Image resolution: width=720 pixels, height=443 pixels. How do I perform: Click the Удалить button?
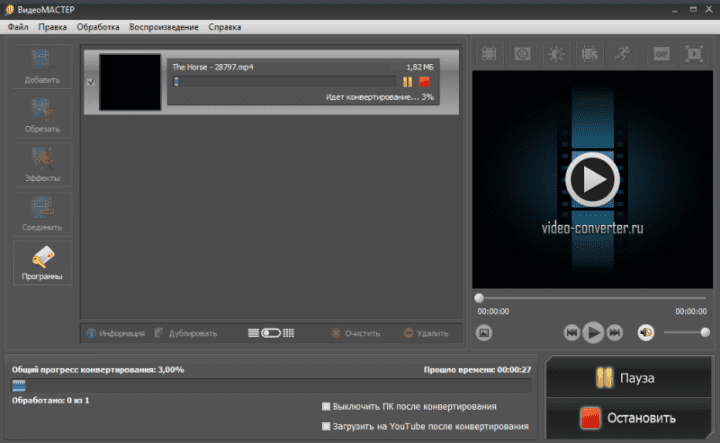[426, 333]
